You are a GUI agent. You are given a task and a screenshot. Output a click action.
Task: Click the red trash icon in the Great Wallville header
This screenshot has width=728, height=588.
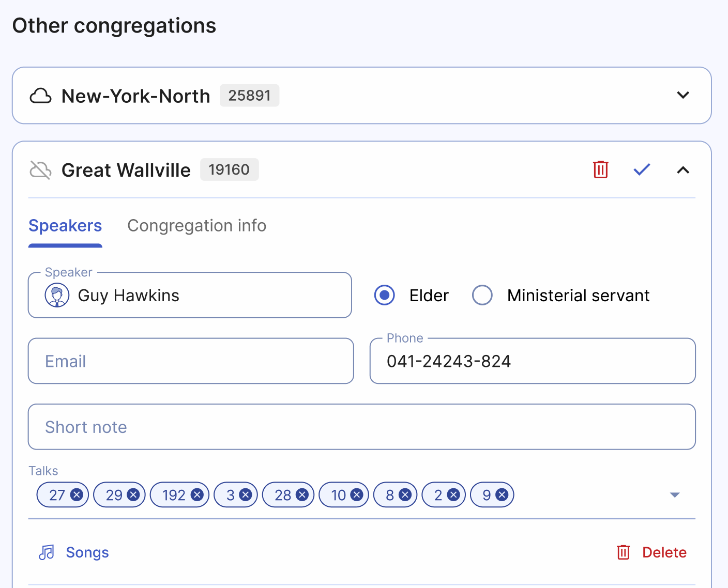[600, 169]
